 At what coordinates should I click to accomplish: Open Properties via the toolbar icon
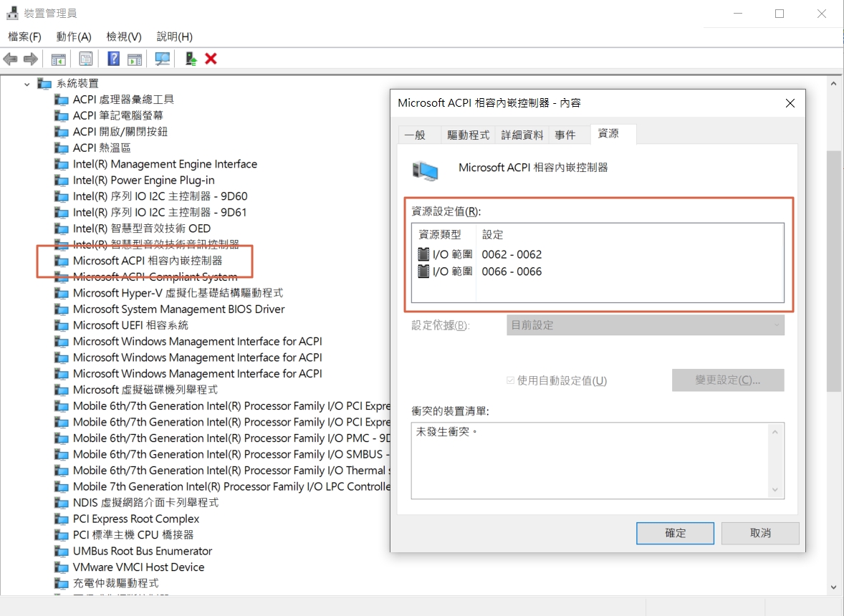click(85, 58)
